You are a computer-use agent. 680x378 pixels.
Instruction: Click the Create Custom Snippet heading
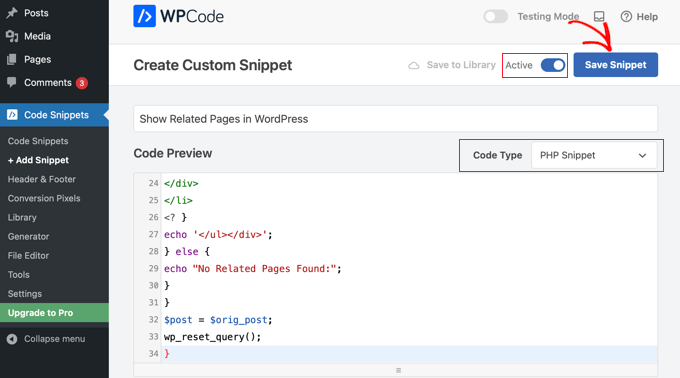(212, 65)
